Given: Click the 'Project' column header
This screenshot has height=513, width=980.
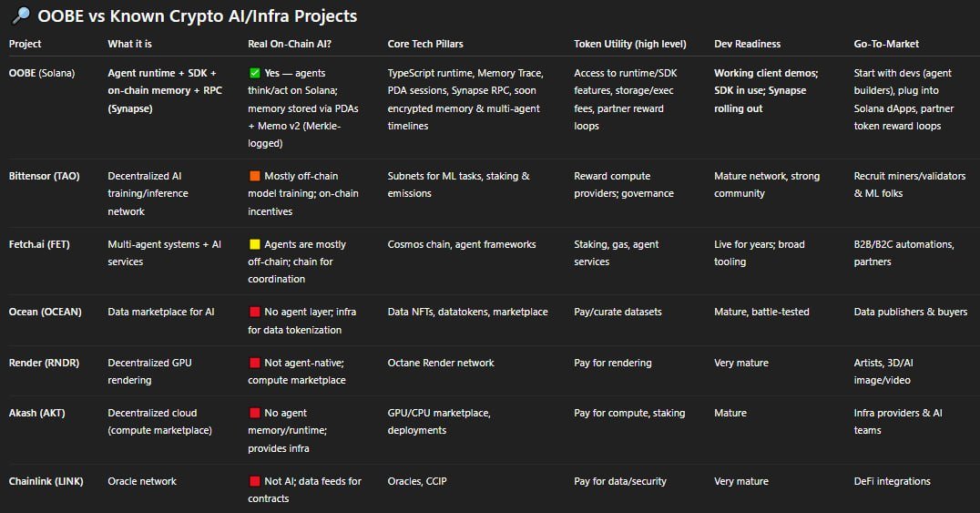Looking at the screenshot, I should point(25,44).
